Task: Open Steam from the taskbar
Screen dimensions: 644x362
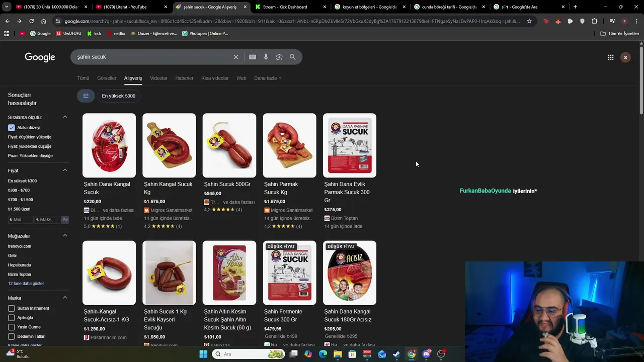Action: tap(396, 354)
